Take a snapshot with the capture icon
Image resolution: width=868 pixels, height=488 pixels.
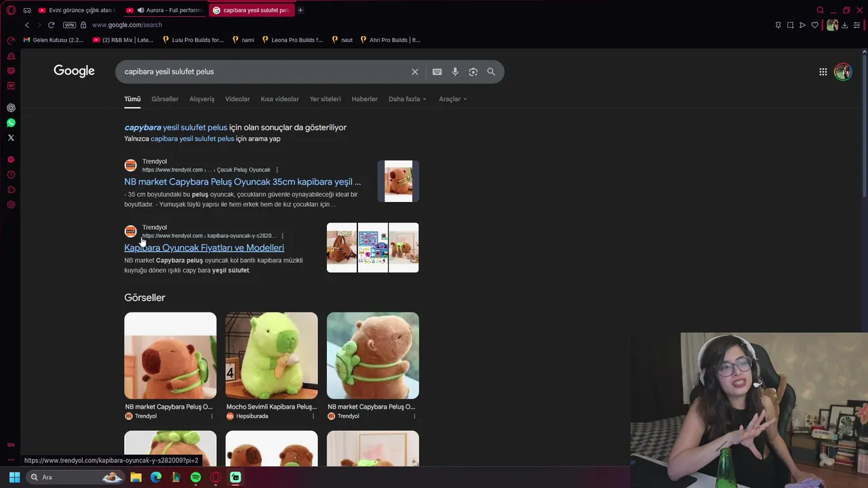790,25
